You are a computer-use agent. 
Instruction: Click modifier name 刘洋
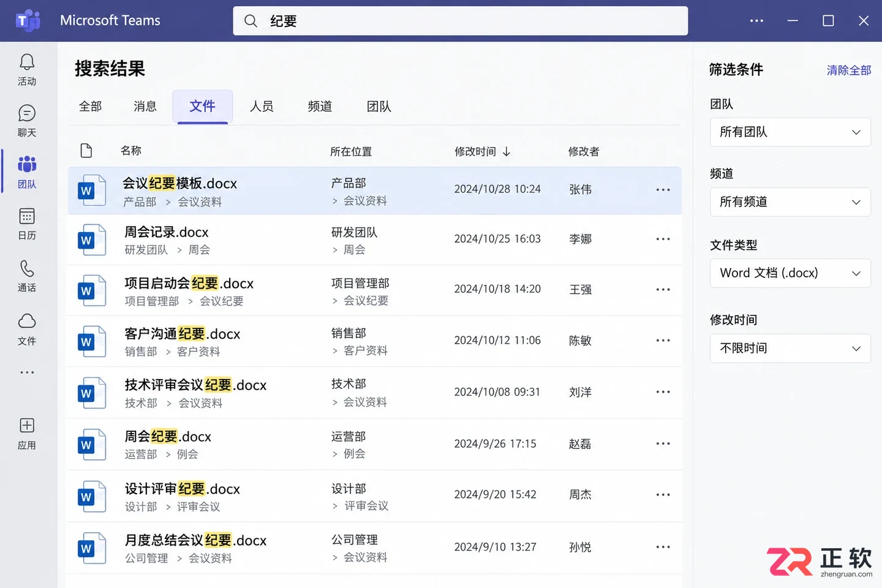(580, 392)
